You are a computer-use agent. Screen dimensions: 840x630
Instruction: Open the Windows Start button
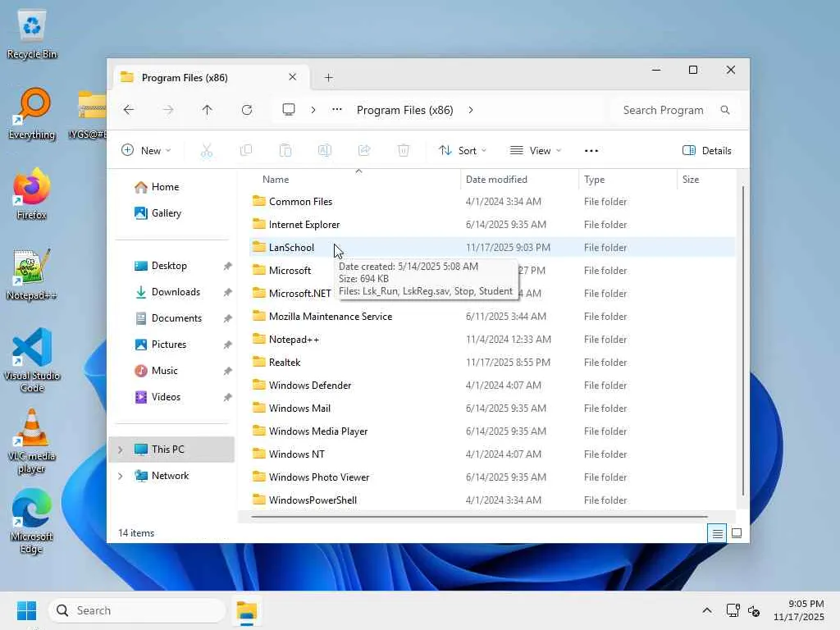click(26, 610)
